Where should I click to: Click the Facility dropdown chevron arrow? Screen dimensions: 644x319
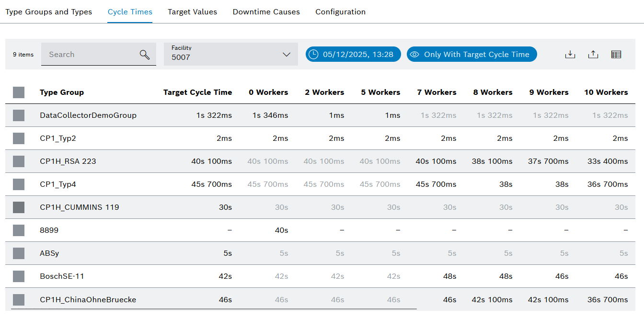287,55
